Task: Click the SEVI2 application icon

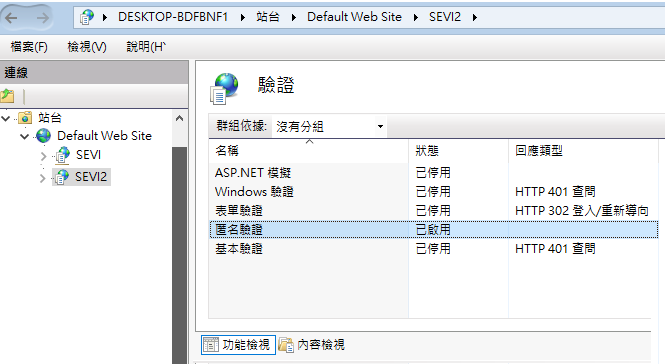Action: tap(62, 176)
